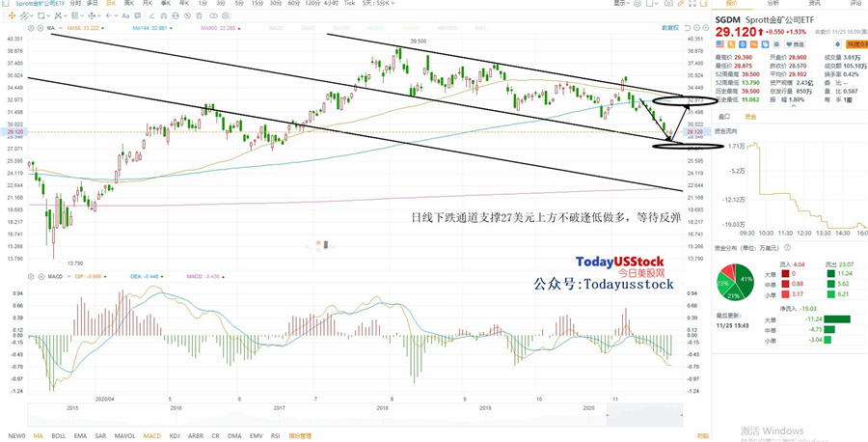Open 指标管理 indicator management

[x=300, y=436]
